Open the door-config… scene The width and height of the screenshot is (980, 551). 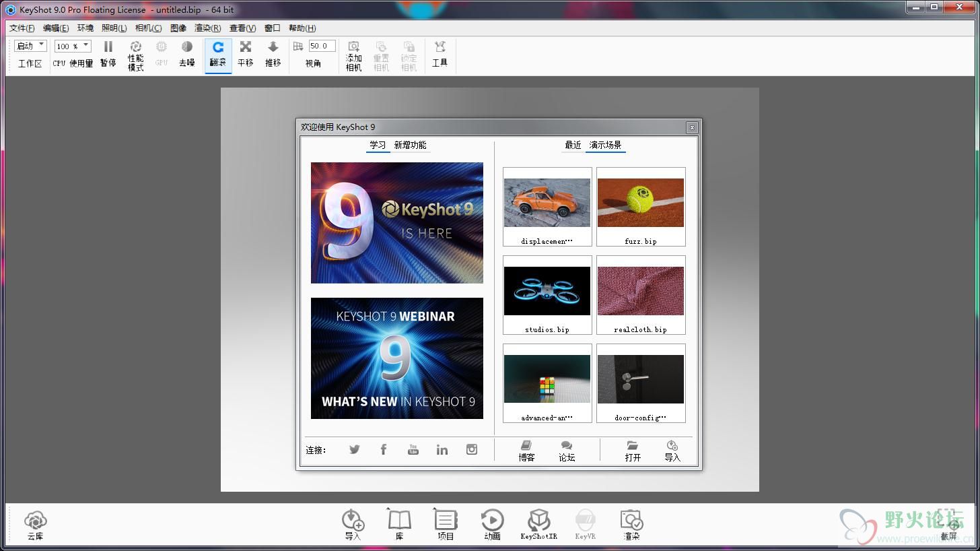[641, 383]
